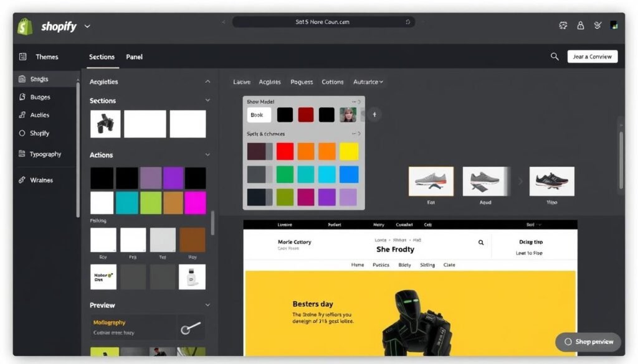Select the Eot shoe thumbnail
This screenshot has width=638, height=364.
pos(431,180)
